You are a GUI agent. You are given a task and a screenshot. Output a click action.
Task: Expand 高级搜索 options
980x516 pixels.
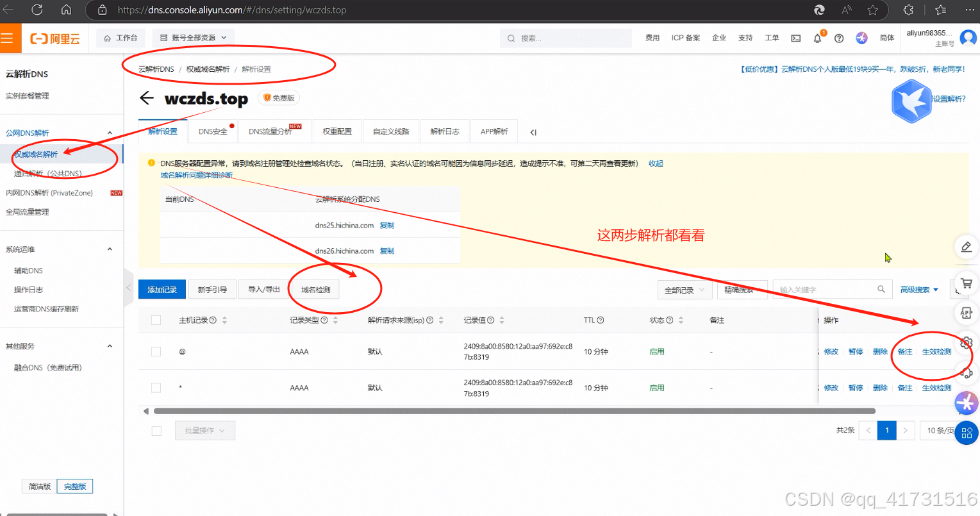[919, 290]
